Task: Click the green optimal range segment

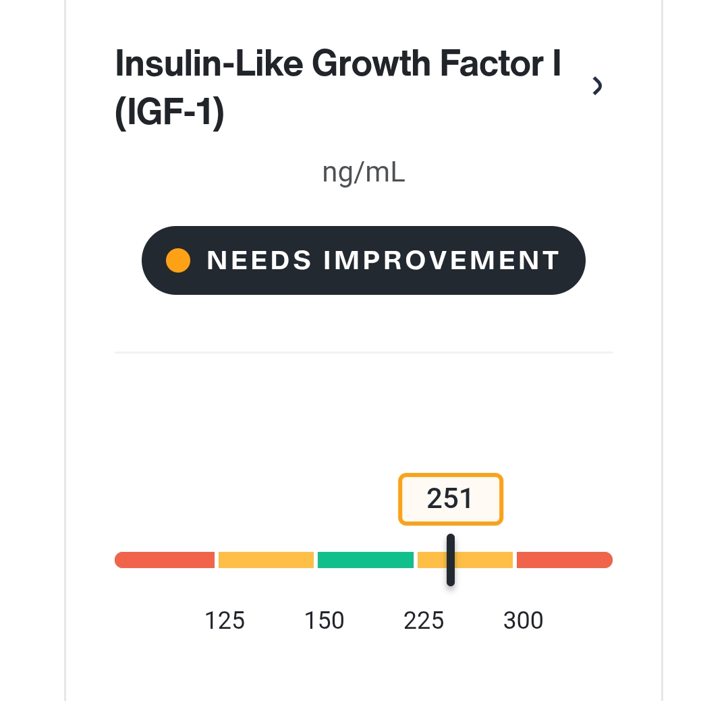Action: 366,560
